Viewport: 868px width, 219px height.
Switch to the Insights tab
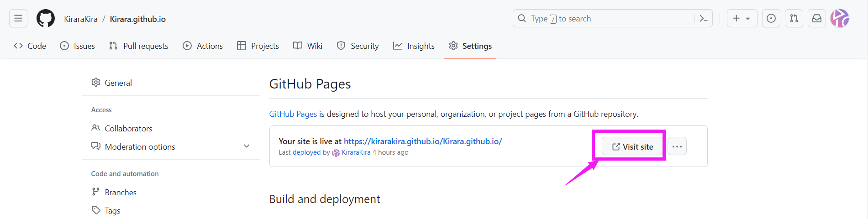(414, 46)
